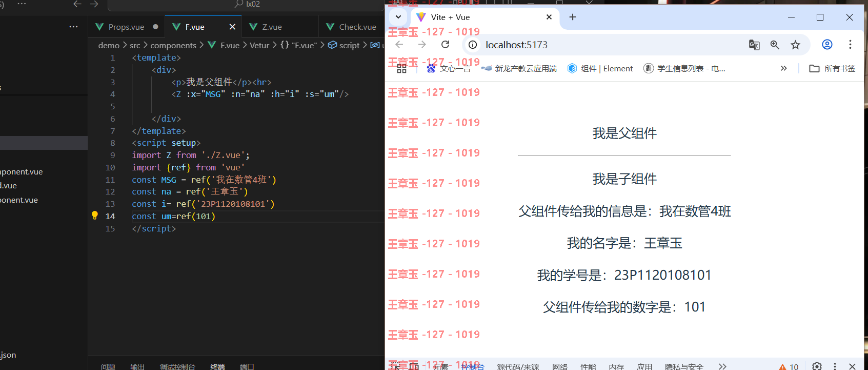Close the Chrome DevTools panel
This screenshot has height=370, width=868.
[852, 366]
